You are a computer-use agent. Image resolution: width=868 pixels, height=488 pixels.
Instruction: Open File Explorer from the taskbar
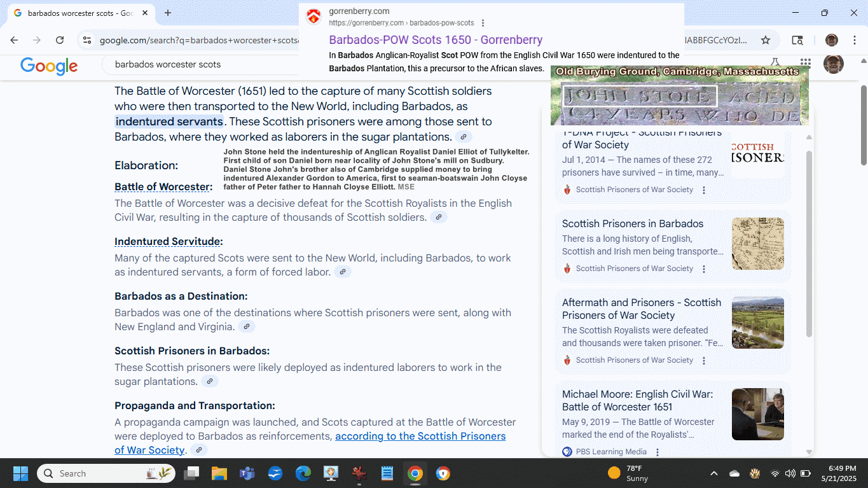tap(219, 473)
